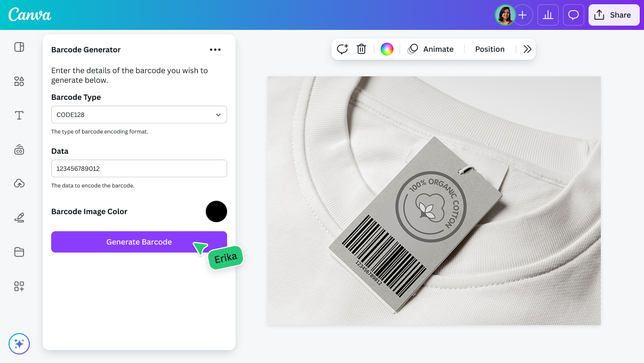The image size is (644, 363).
Task: Delete selected element with trash icon
Action: click(361, 49)
